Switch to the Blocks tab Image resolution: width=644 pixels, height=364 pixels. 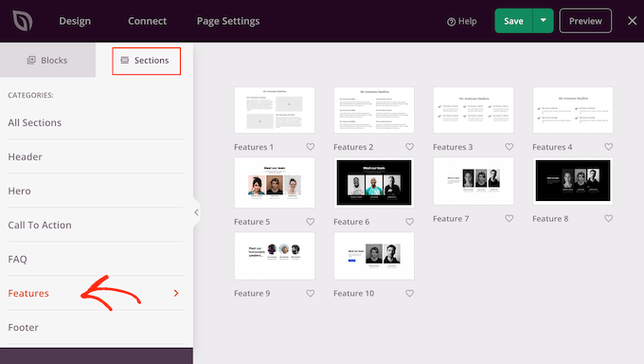tap(47, 60)
